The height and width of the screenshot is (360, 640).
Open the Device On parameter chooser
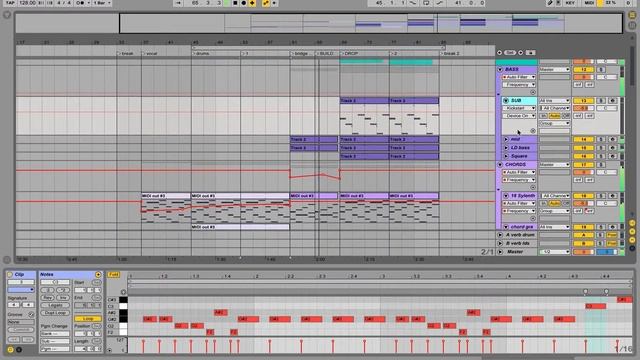click(519, 116)
